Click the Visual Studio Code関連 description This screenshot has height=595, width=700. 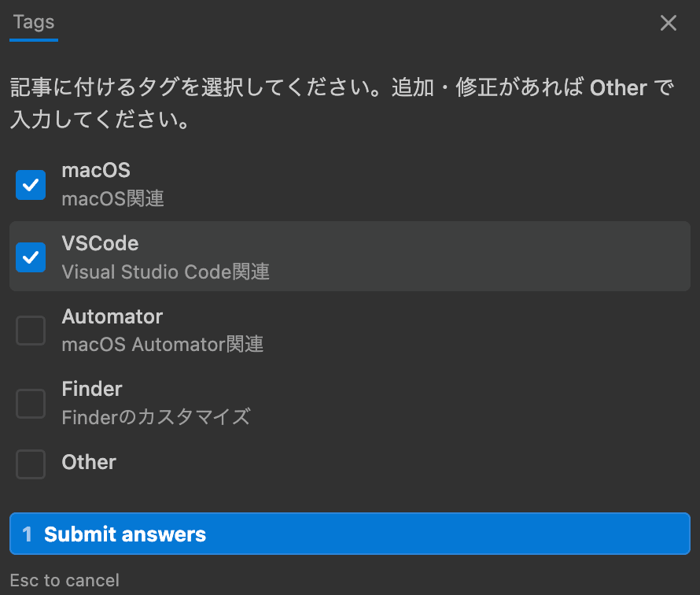point(165,272)
